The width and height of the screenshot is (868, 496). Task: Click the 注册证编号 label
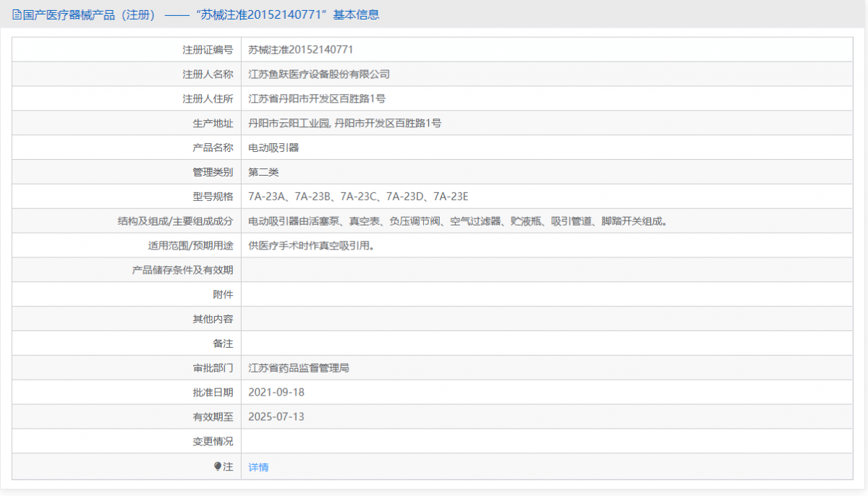(x=208, y=50)
